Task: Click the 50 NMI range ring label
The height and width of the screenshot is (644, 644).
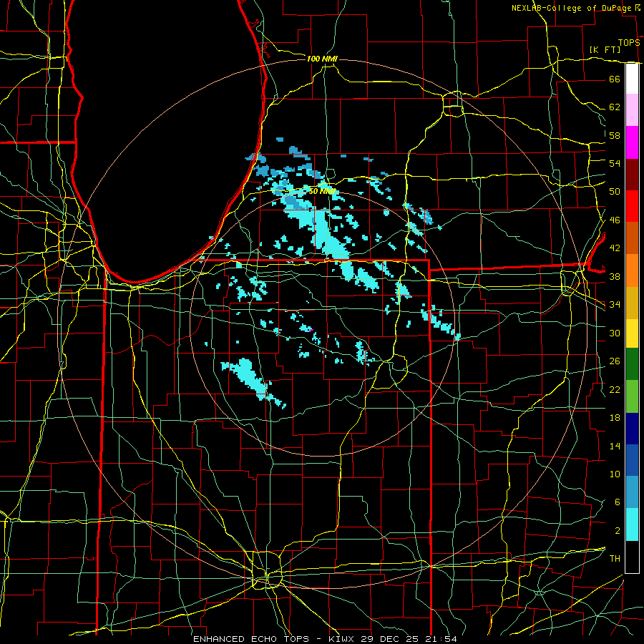Action: [322, 191]
